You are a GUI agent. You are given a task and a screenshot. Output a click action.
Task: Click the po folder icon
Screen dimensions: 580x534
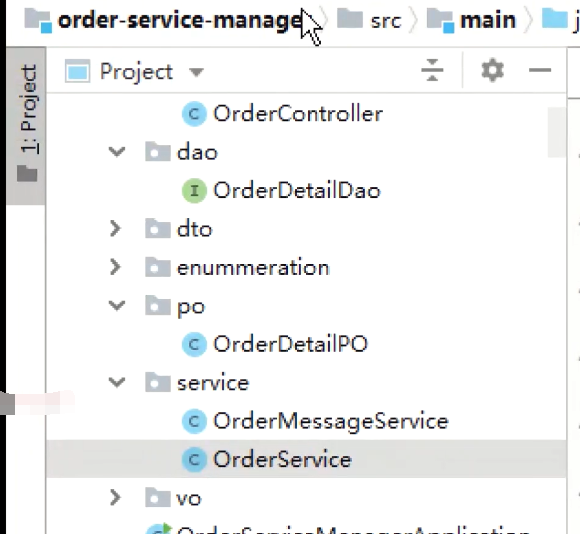(x=158, y=305)
